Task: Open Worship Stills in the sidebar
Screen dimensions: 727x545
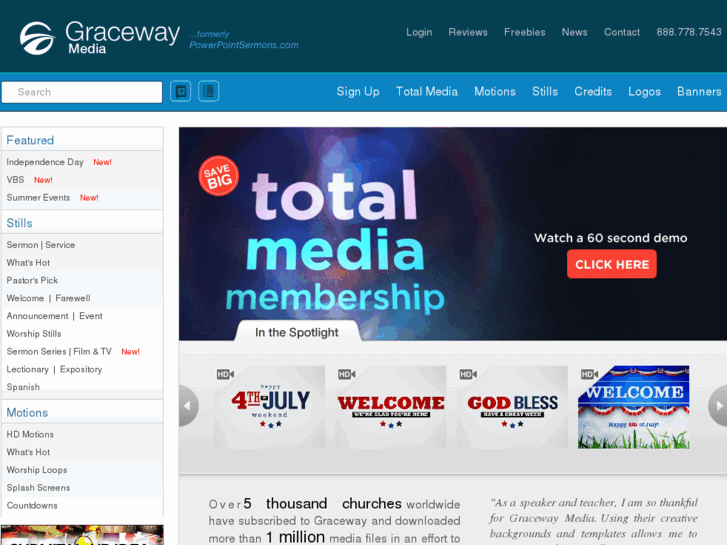Action: pyautogui.click(x=34, y=333)
